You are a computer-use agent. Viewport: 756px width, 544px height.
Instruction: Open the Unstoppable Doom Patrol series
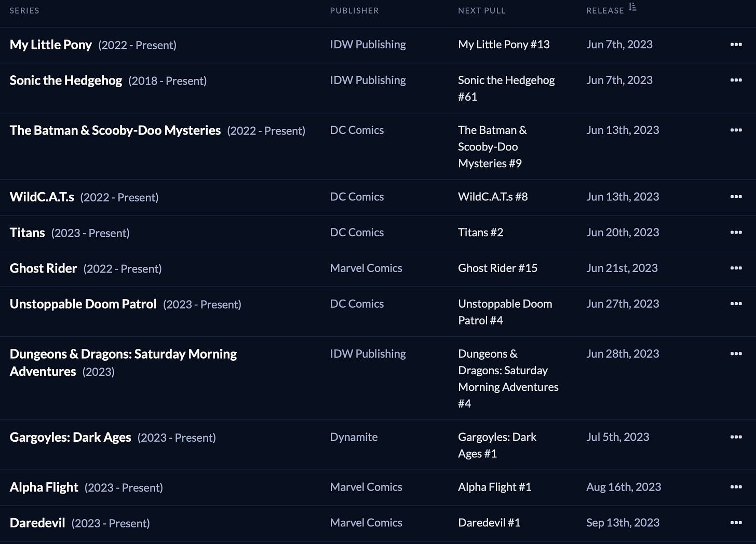(x=83, y=304)
